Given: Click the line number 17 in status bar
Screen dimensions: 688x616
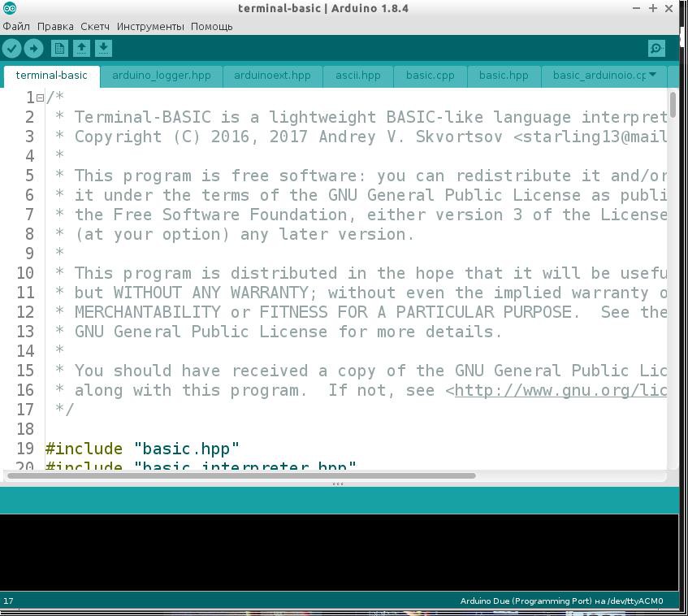Looking at the screenshot, I should click(x=8, y=601).
